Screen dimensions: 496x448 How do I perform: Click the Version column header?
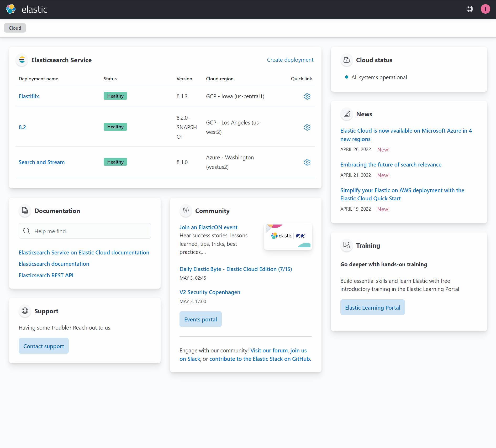pos(184,79)
